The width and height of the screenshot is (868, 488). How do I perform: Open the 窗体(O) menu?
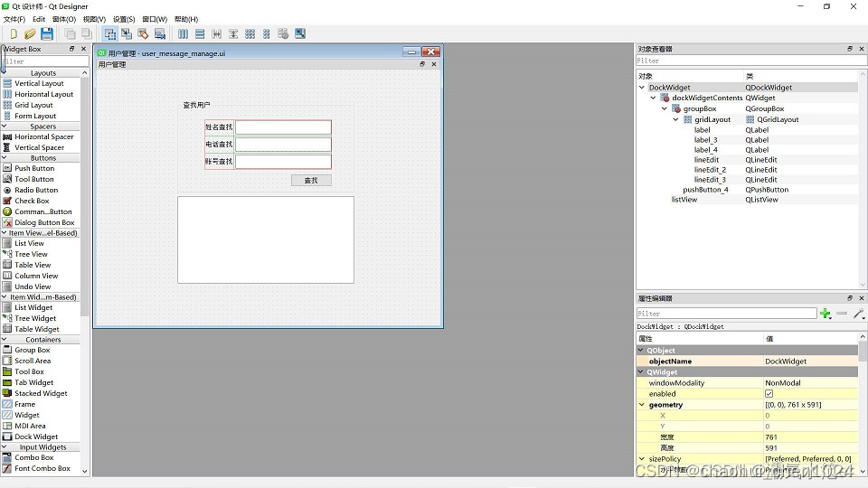click(x=64, y=19)
